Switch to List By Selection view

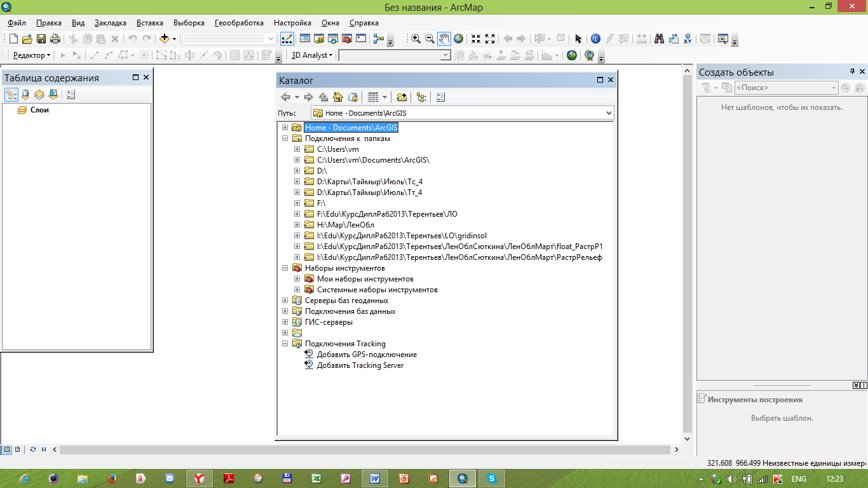pos(53,95)
